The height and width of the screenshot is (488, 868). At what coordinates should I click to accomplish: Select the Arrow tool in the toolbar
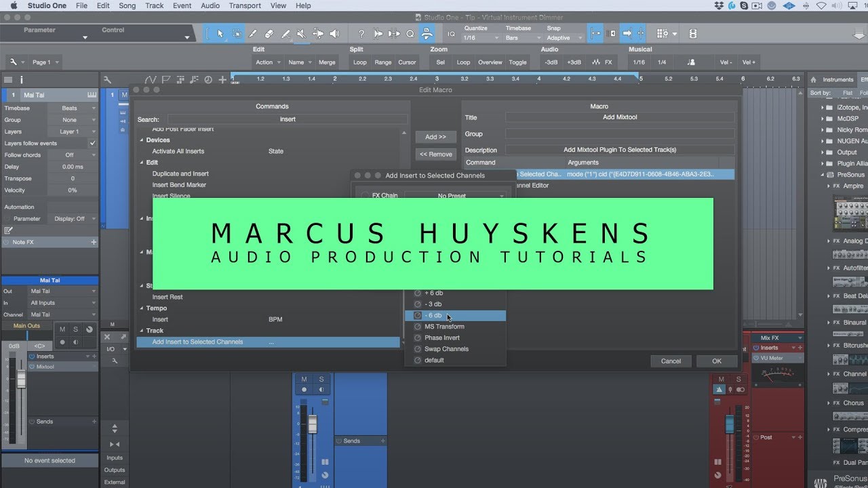pyautogui.click(x=220, y=33)
